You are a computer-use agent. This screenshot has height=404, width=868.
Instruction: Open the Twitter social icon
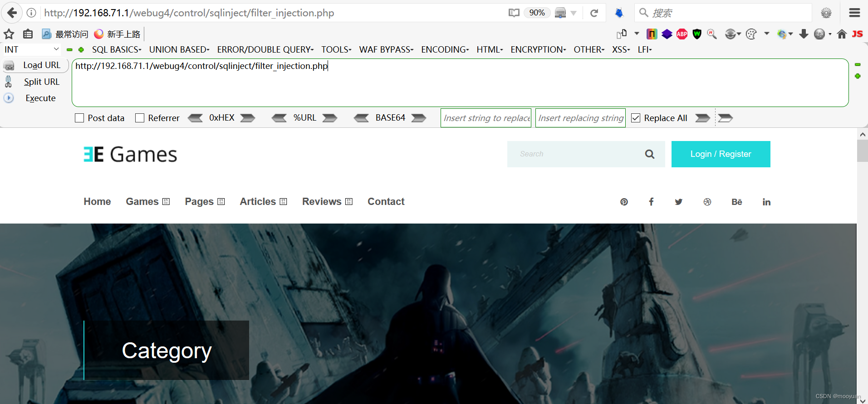coord(679,202)
